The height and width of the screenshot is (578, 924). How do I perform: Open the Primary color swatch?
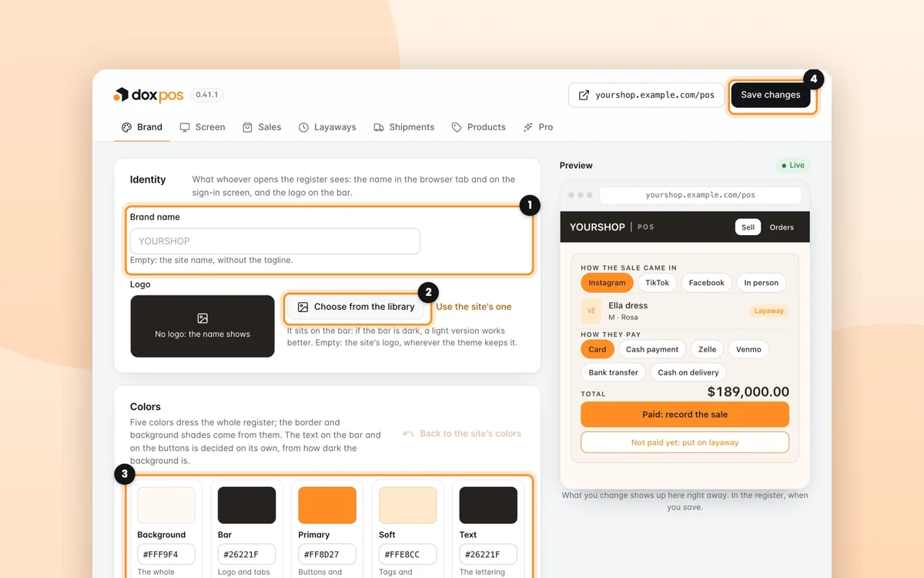(327, 506)
